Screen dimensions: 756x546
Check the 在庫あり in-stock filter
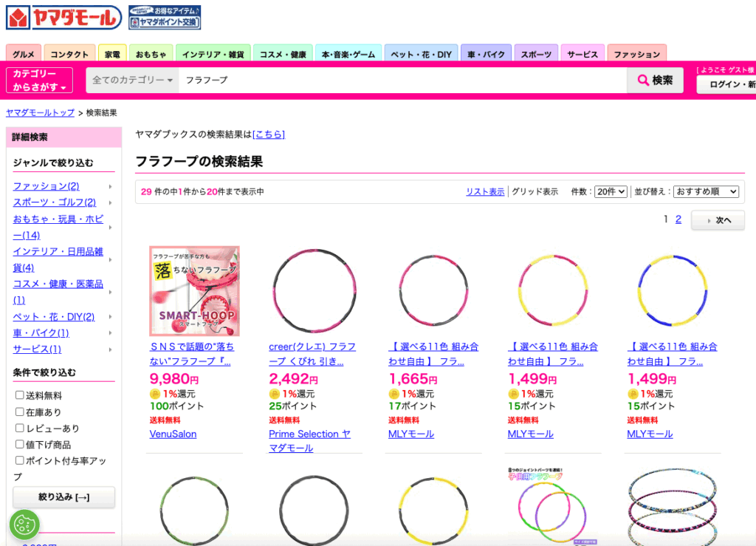pos(20,412)
